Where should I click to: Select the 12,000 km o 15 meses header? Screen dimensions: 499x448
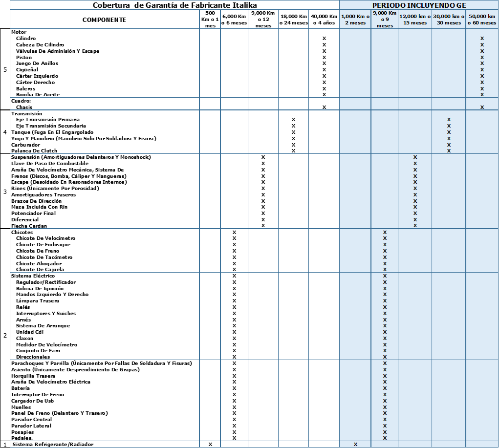[x=414, y=20]
